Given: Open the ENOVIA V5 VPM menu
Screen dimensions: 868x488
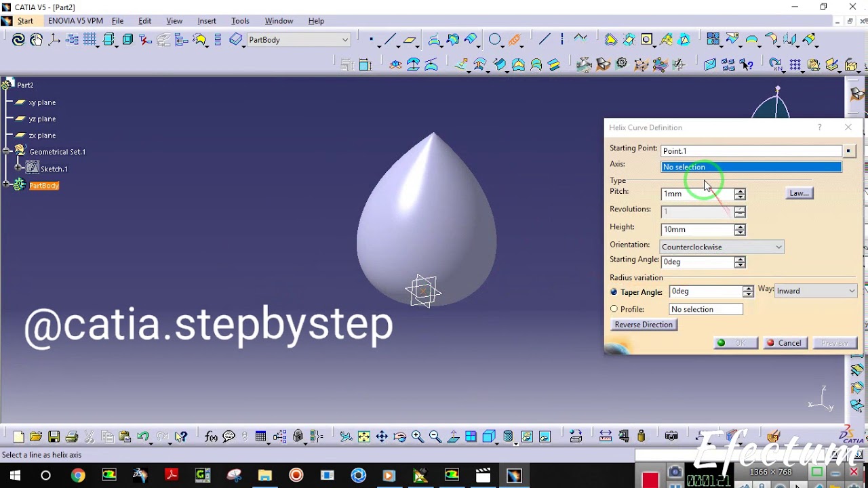Looking at the screenshot, I should pos(75,21).
